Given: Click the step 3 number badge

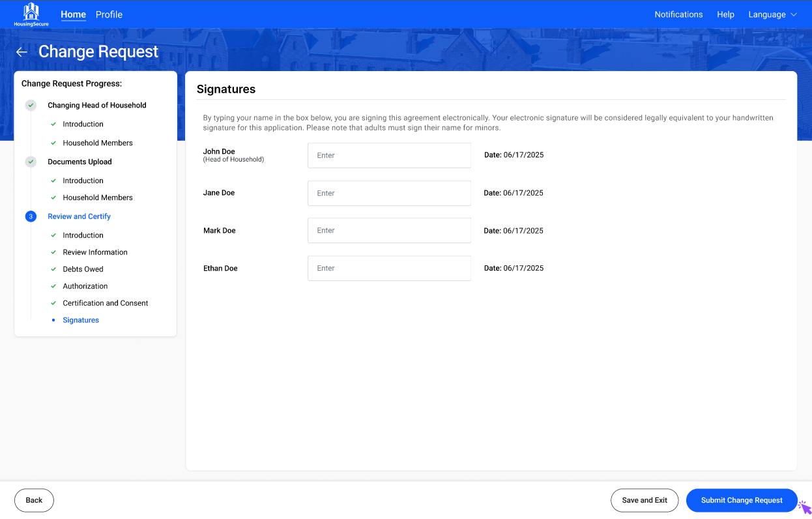Looking at the screenshot, I should click(x=31, y=216).
